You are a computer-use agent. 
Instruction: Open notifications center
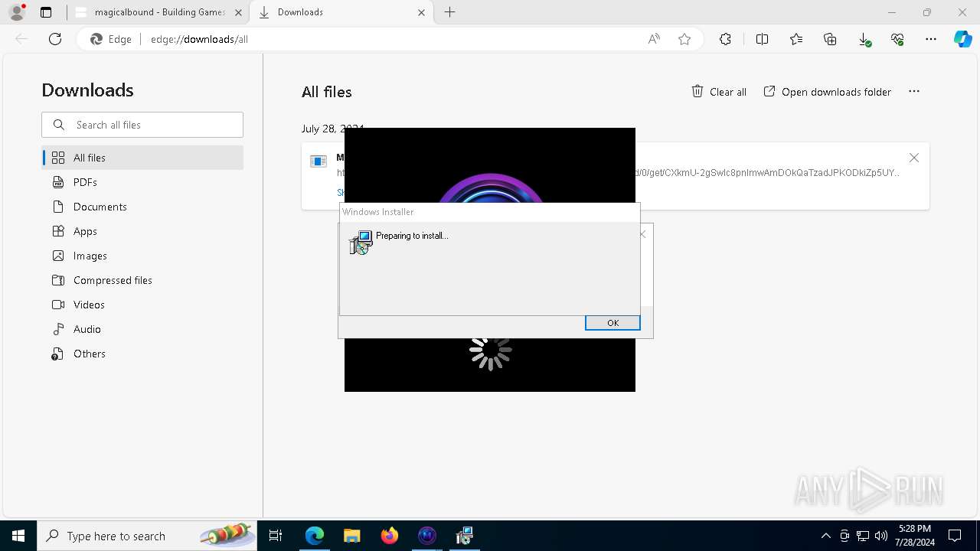click(x=955, y=536)
